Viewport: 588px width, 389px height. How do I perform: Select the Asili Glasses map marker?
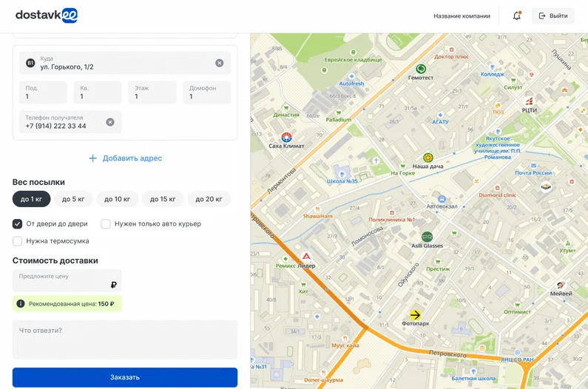tap(427, 237)
